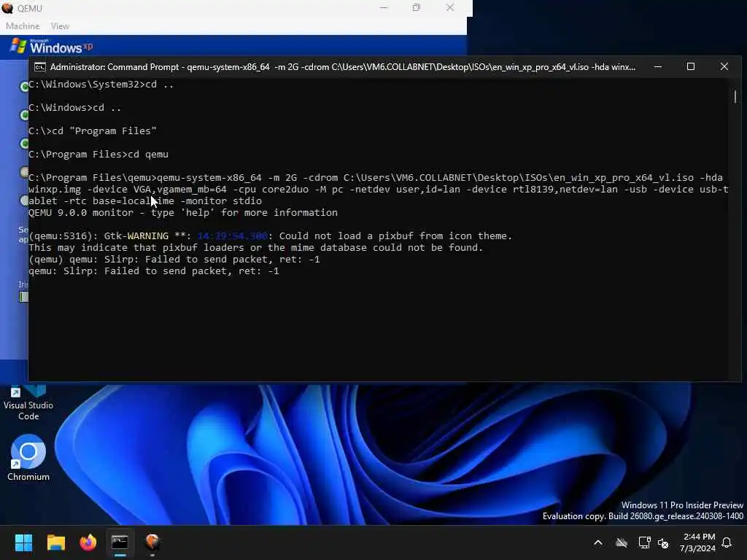Click the QEMU window title text
The height and width of the screenshot is (560, 747).
pos(29,9)
